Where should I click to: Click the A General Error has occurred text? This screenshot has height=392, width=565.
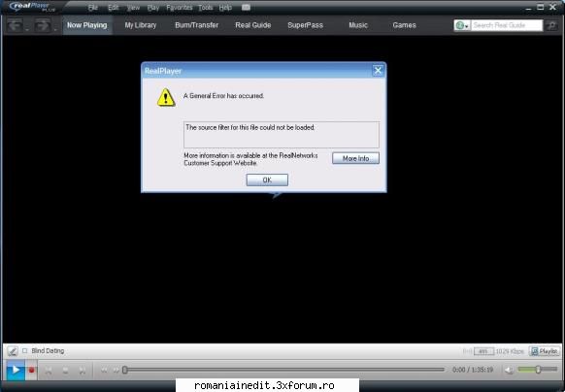tap(223, 96)
